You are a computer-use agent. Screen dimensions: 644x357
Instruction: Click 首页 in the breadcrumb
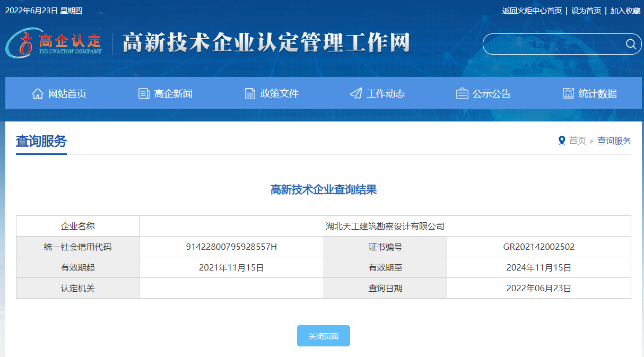577,141
